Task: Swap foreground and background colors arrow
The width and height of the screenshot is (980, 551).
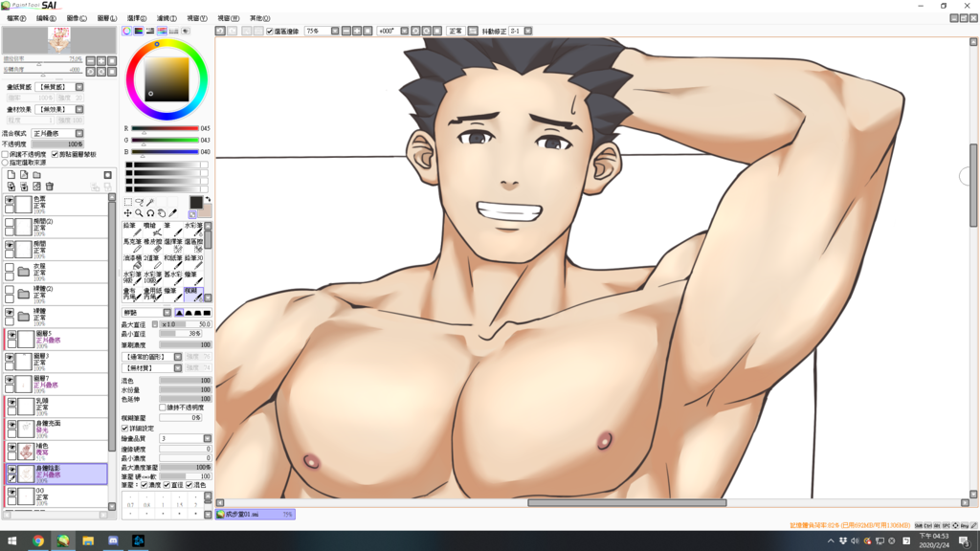Action: click(208, 199)
